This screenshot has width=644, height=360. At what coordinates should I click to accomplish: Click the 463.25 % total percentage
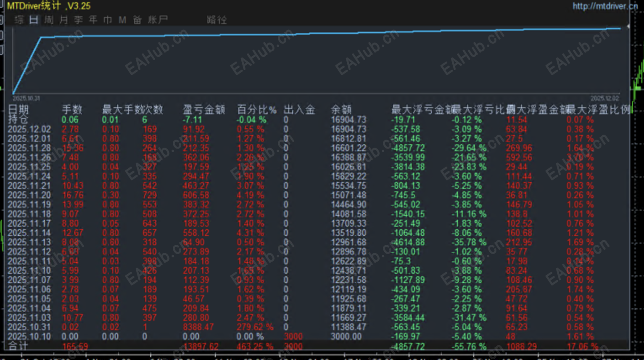[x=255, y=347]
